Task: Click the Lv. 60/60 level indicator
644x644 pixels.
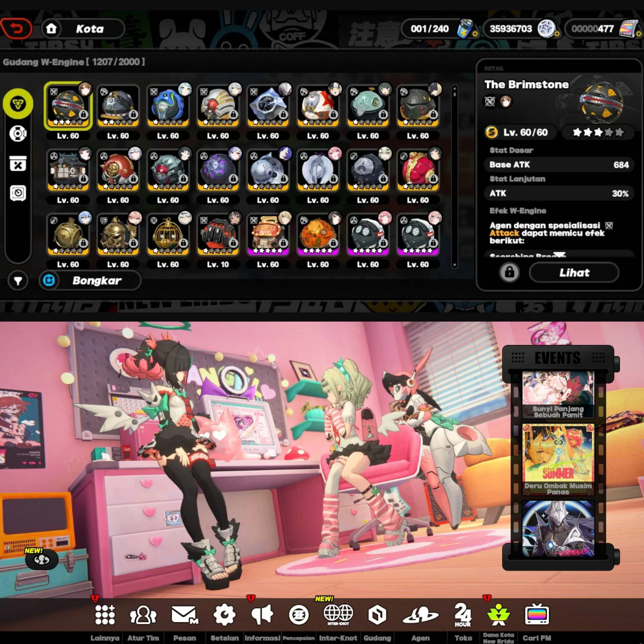Action: tap(520, 132)
